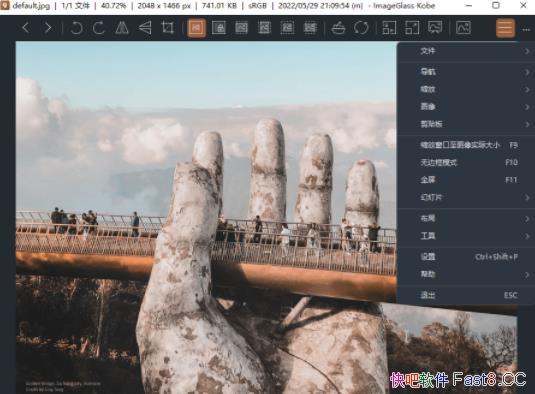Image resolution: width=535 pixels, height=394 pixels.
Task: Enable Scale to fill zoom mode
Action: click(x=310, y=28)
